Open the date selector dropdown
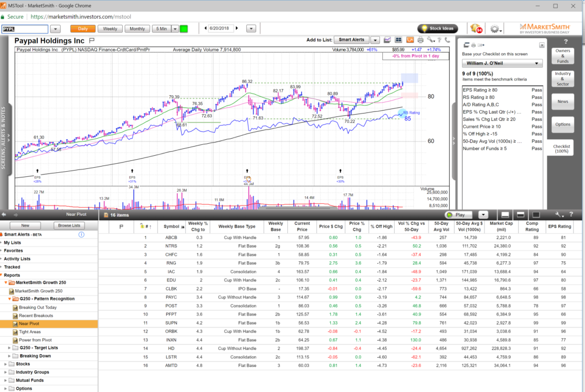Viewport: 585px width, 392px height. tap(251, 29)
